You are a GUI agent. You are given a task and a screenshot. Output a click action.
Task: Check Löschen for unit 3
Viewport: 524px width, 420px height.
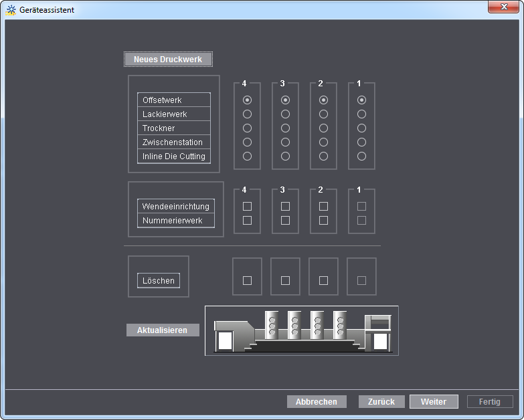coord(285,280)
